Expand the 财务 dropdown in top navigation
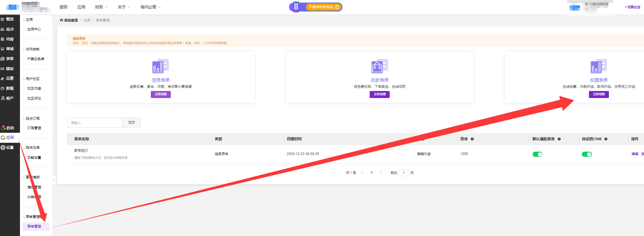This screenshot has height=236, width=644. pos(101,7)
